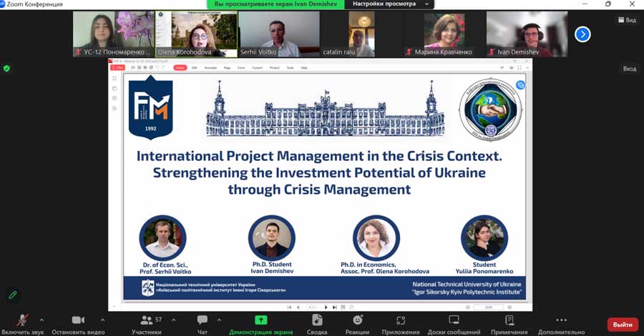Open Приложения apps panel

point(401,320)
